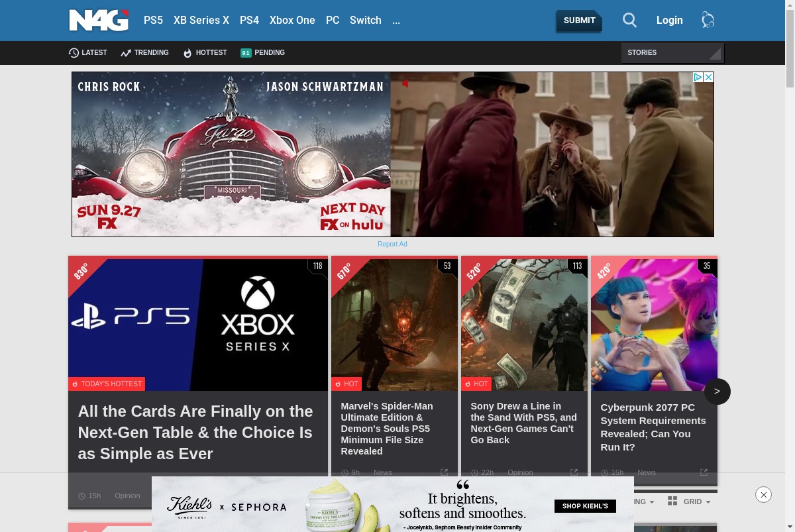Image resolution: width=795 pixels, height=532 pixels.
Task: Click the money knight story thumbnail
Action: coord(524,325)
